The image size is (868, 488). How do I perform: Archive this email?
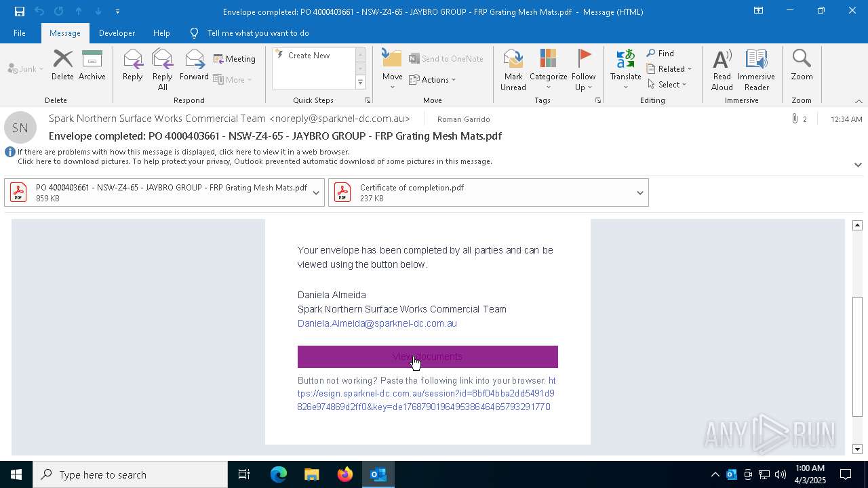[x=92, y=65]
